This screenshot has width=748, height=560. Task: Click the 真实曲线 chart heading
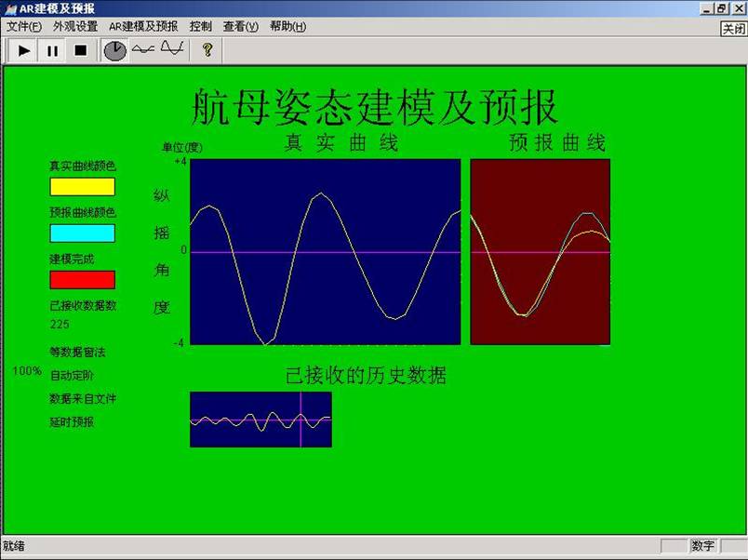pyautogui.click(x=341, y=142)
